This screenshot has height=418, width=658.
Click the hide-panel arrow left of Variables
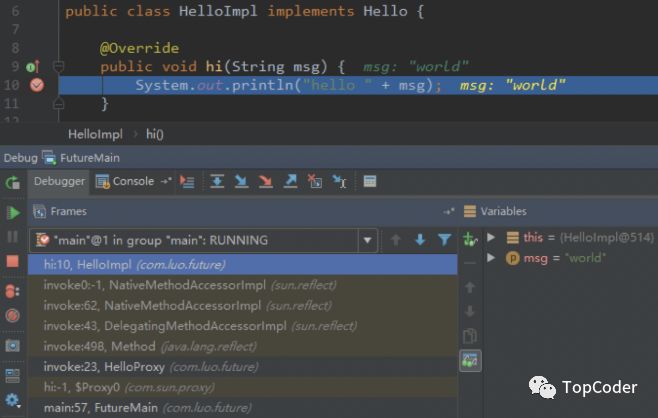coord(449,212)
